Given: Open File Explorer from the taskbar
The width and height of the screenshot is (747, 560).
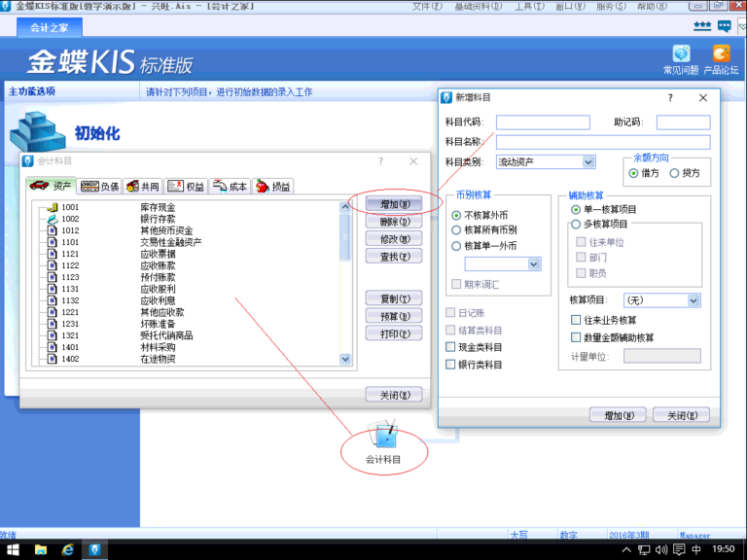Looking at the screenshot, I should point(41,549).
